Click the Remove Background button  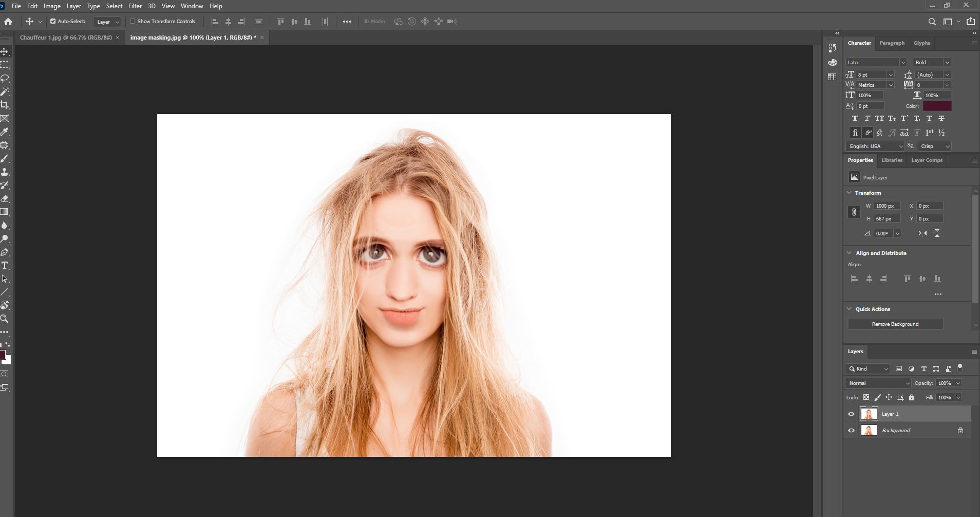pos(895,324)
